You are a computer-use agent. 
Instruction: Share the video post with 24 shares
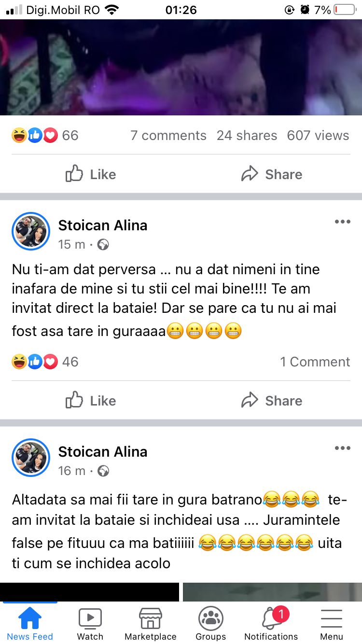(272, 174)
